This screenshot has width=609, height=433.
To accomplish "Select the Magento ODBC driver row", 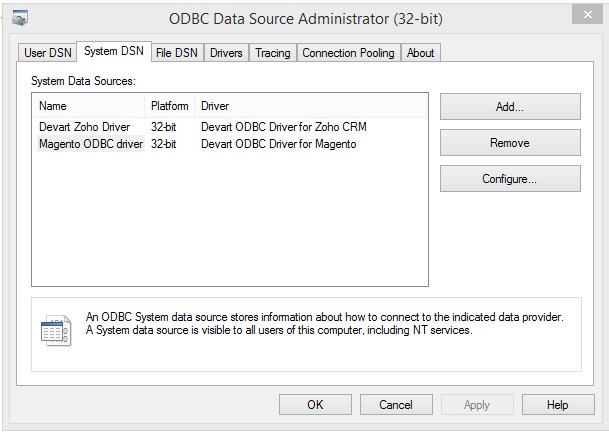I will coord(91,144).
